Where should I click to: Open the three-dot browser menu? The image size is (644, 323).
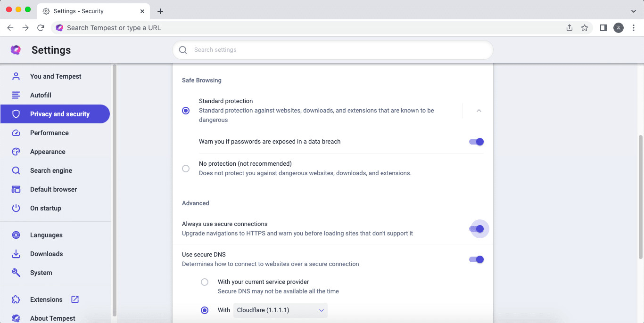634,28
